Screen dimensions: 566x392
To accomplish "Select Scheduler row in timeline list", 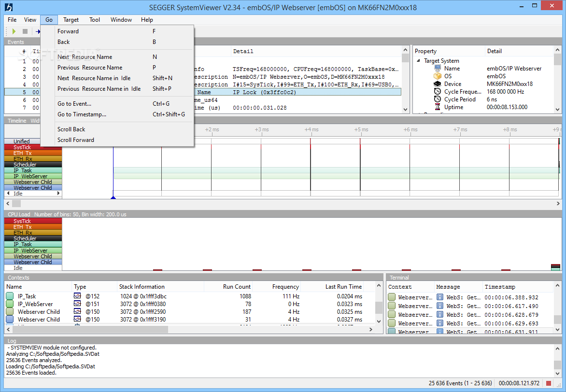I will [x=33, y=165].
